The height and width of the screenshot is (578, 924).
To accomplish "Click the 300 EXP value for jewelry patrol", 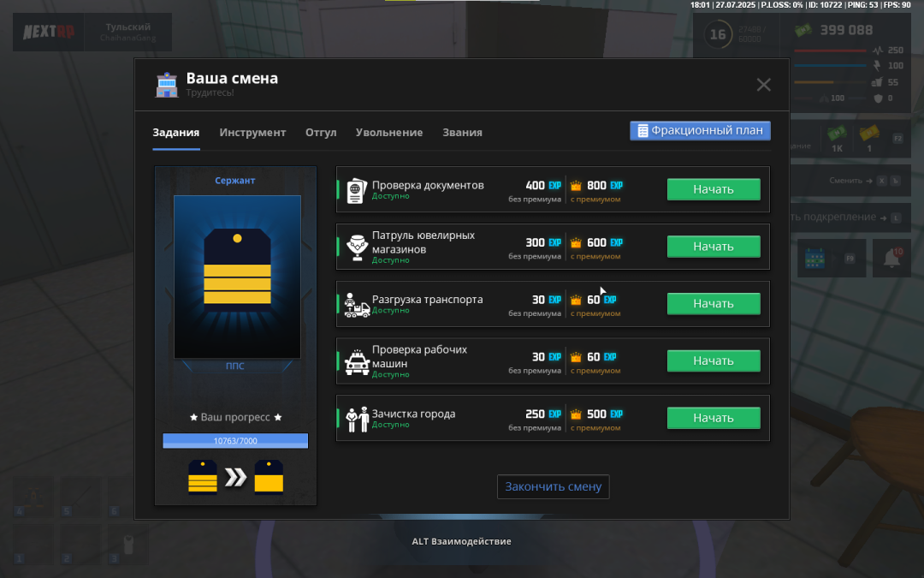I will point(542,242).
